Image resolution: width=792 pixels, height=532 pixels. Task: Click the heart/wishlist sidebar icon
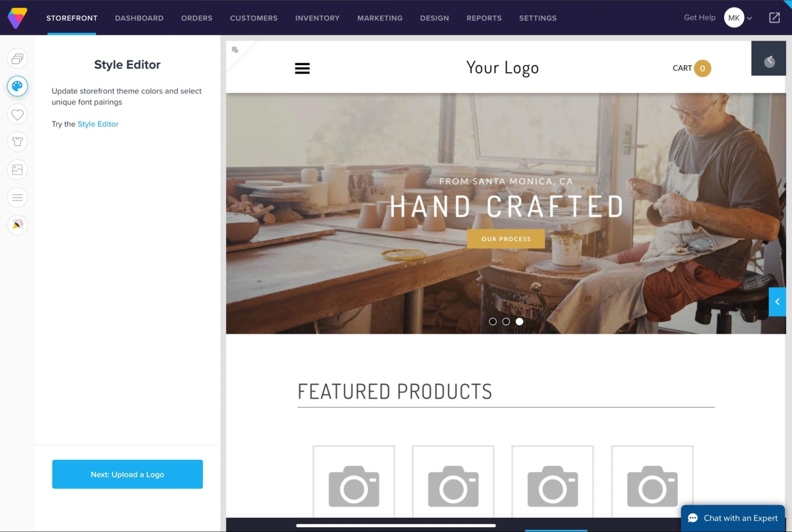[17, 114]
